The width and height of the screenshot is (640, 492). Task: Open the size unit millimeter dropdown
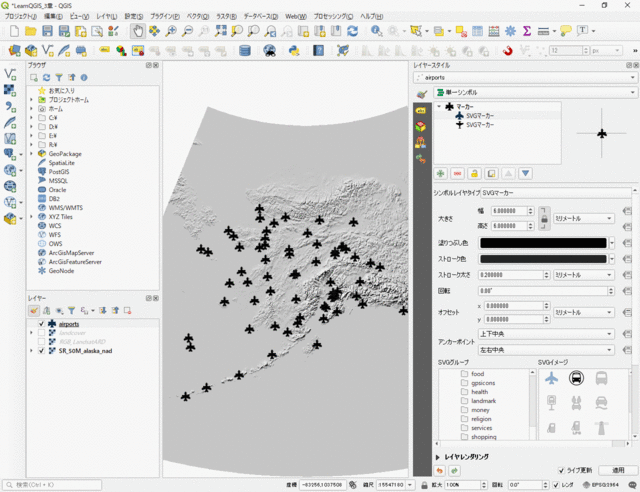[x=583, y=218]
